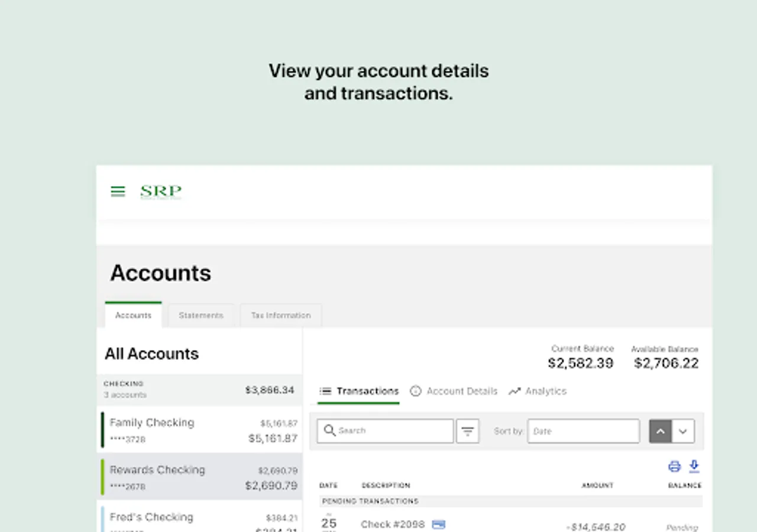Viewport: 757px width, 532px height.
Task: Click the print transactions icon
Action: click(x=674, y=466)
